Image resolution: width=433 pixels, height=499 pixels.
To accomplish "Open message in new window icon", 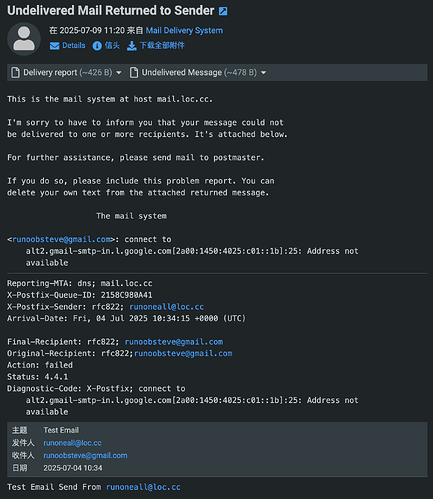I will pos(223,11).
